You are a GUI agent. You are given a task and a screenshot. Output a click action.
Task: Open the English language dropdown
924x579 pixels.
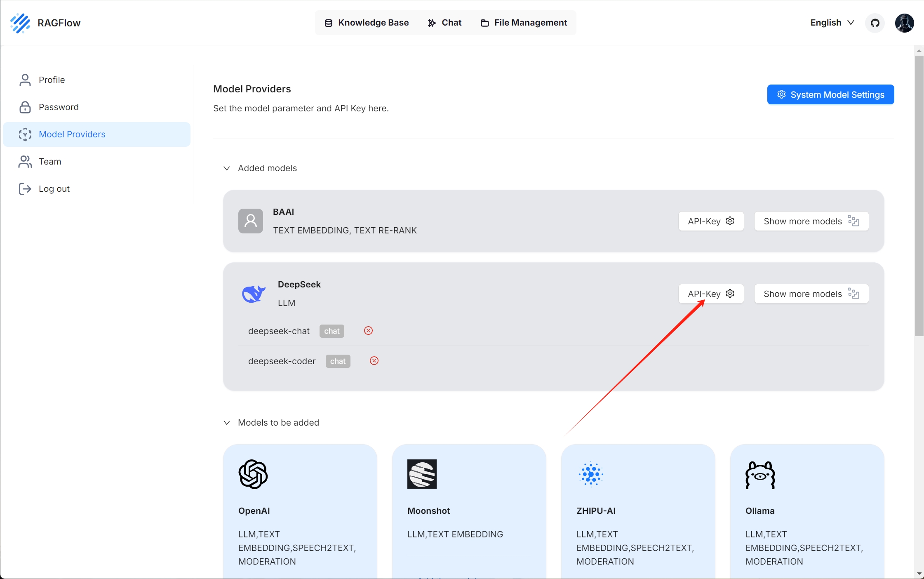click(831, 23)
